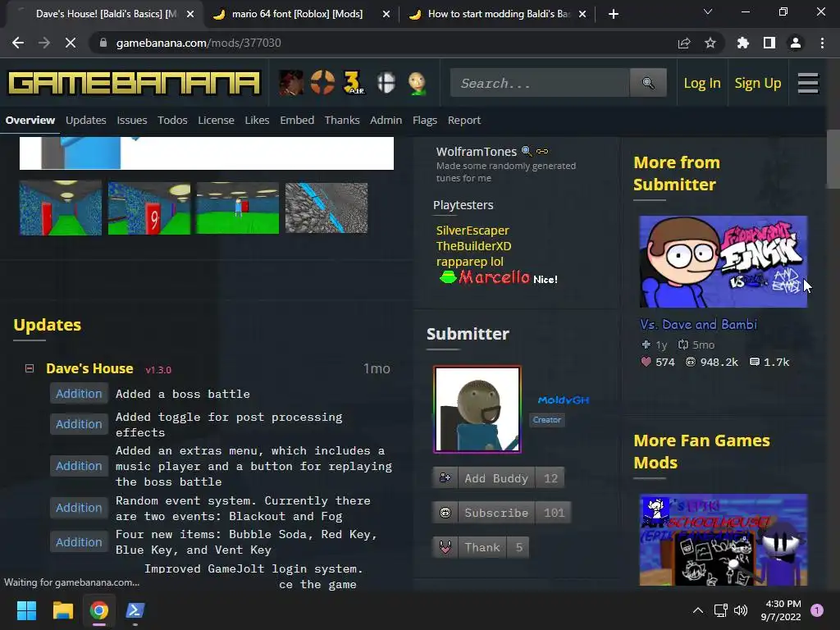
Task: Open the Baldi's Basics game icon
Action: point(417,83)
